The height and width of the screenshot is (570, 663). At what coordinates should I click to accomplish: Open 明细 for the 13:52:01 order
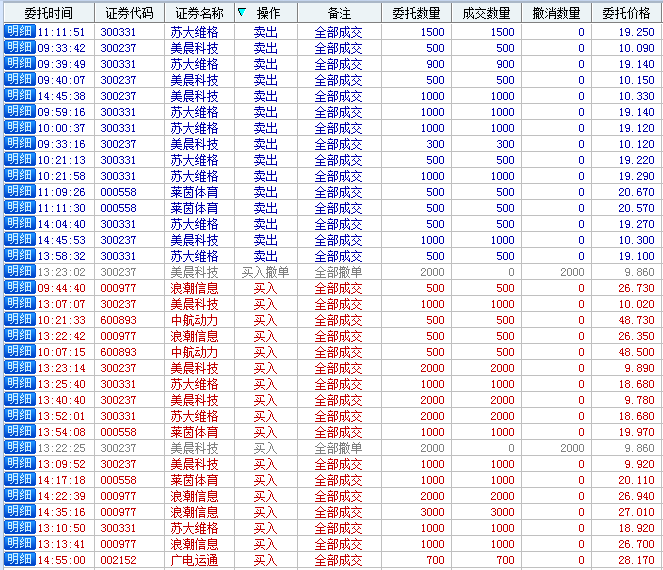19,416
